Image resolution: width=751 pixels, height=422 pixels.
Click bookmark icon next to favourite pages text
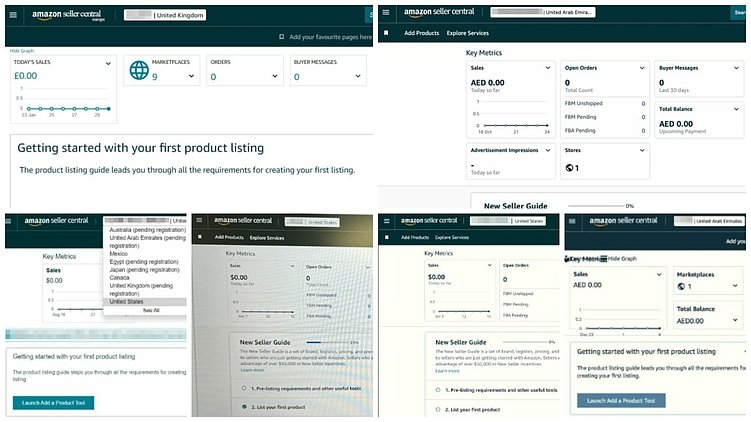(282, 37)
